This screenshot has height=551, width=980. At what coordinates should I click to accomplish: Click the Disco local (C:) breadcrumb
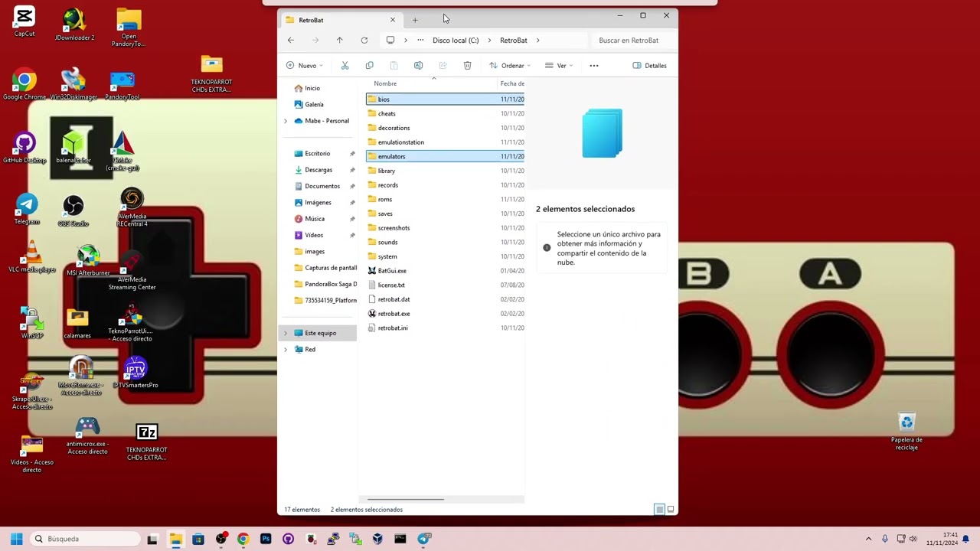[x=456, y=41]
